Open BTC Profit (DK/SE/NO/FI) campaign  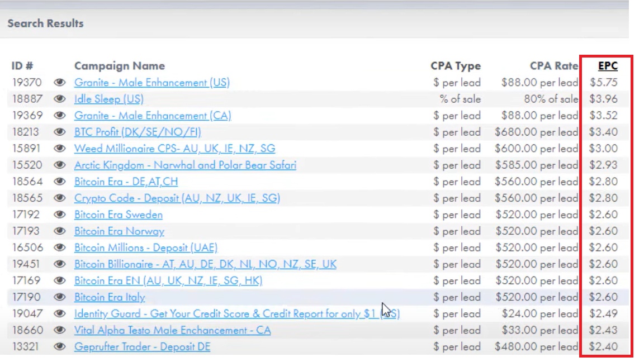pyautogui.click(x=138, y=132)
